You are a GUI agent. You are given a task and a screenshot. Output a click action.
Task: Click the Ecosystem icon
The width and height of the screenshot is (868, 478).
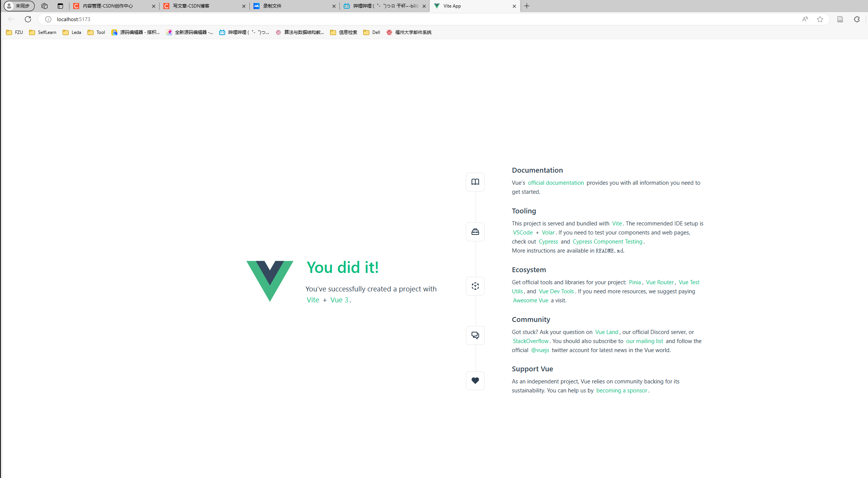(475, 286)
